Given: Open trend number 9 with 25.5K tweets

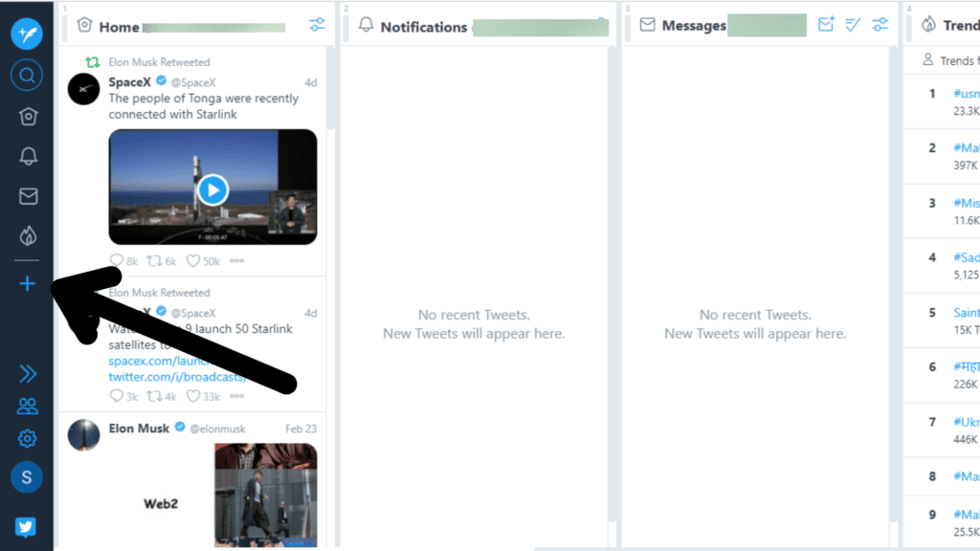Looking at the screenshot, I should point(967,514).
